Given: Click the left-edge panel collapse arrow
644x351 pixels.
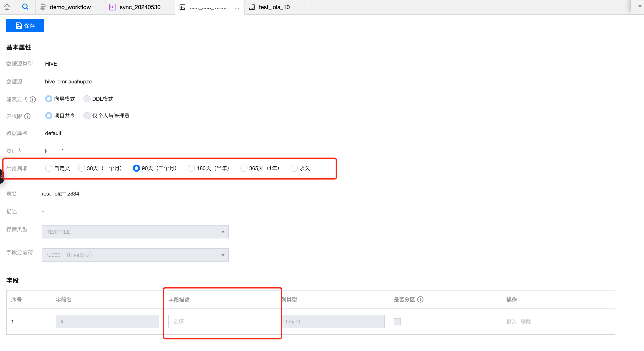Looking at the screenshot, I should 2,176.
